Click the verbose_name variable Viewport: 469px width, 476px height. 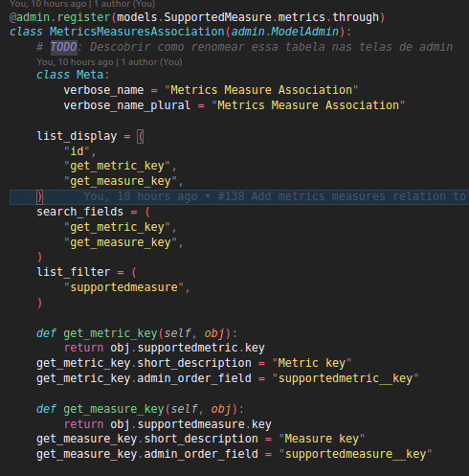(103, 90)
